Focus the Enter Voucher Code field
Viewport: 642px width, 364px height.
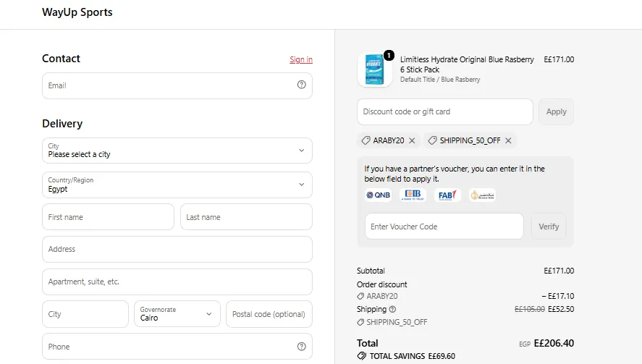[444, 227]
